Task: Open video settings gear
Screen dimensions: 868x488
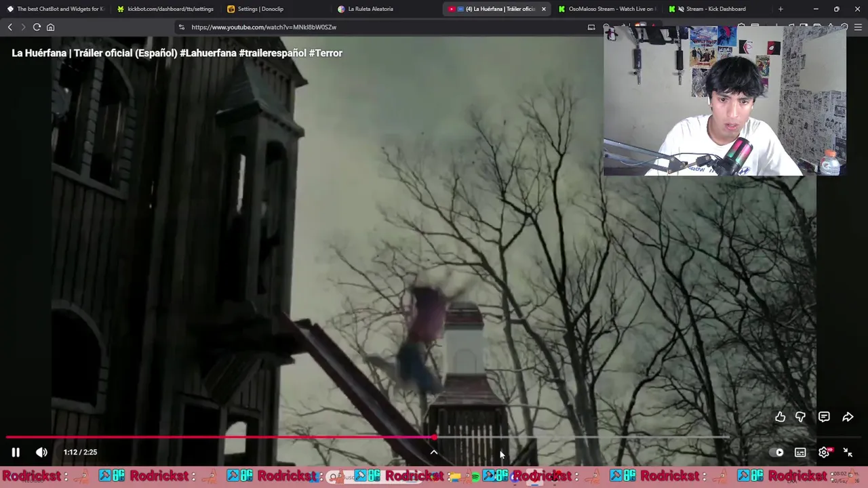Action: click(x=824, y=452)
